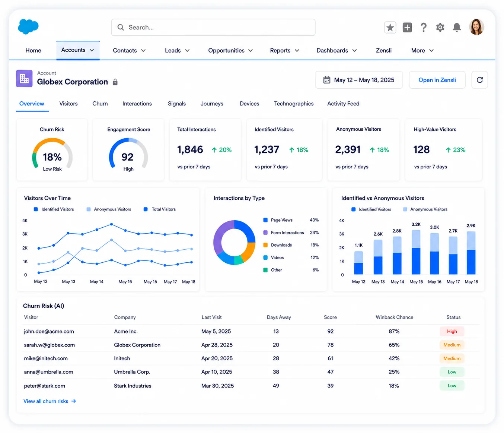
Task: Switch to the Interactions tab
Action: click(x=137, y=104)
